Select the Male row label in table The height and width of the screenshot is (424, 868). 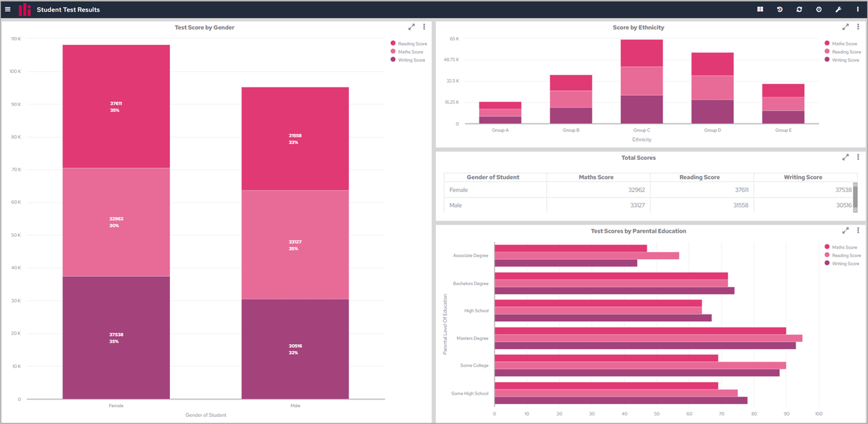455,205
